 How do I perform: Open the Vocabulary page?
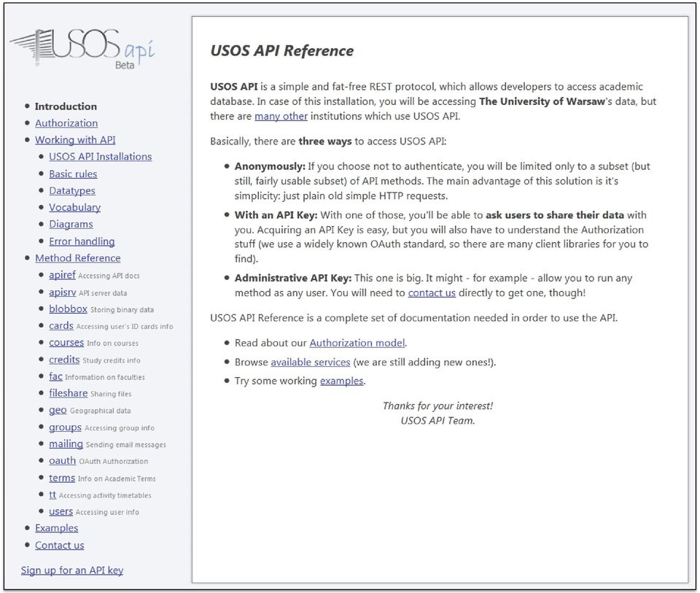pyautogui.click(x=74, y=207)
